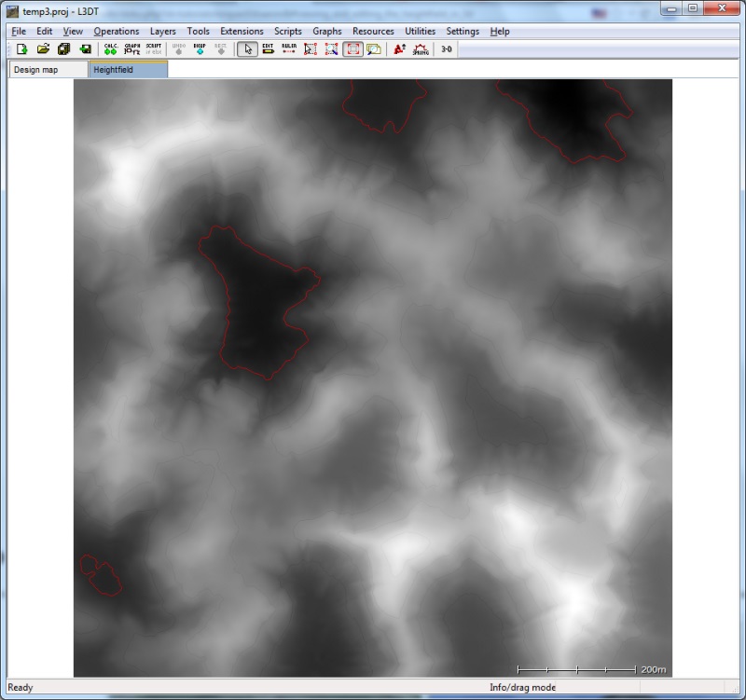This screenshot has height=700, width=746.
Task: Select the EDIT tool in toolbar
Action: [268, 49]
